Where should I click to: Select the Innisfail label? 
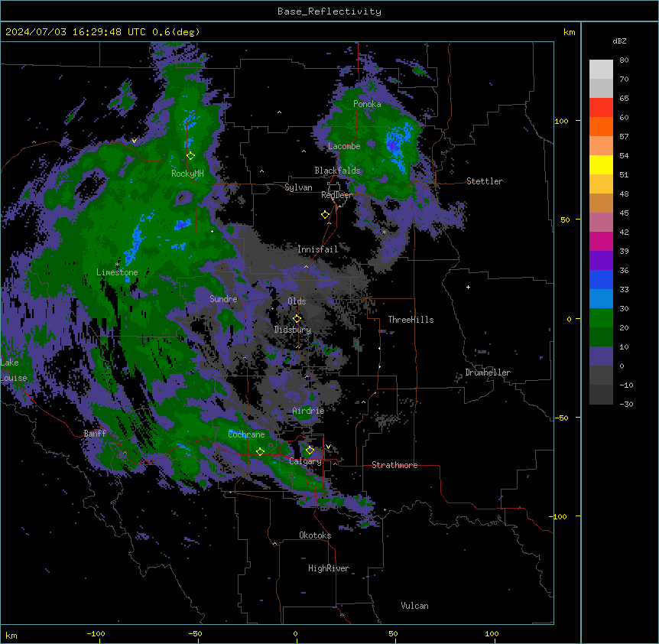[x=317, y=249]
